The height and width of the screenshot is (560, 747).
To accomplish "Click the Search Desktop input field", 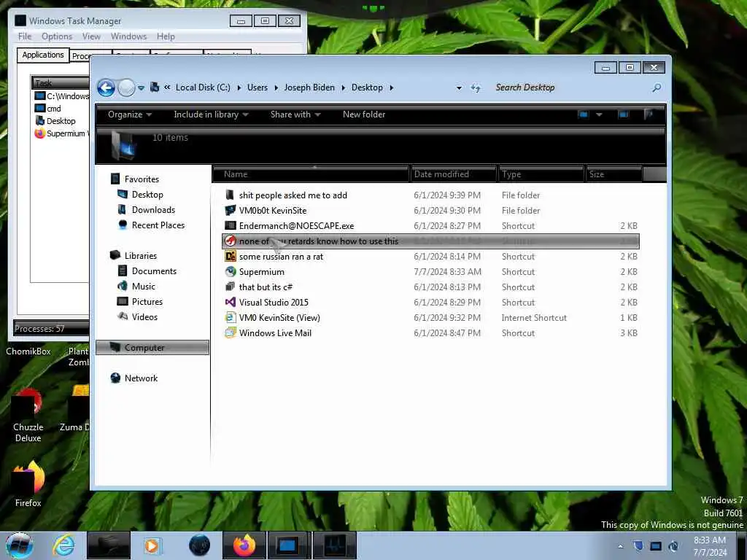I will 570,87.
